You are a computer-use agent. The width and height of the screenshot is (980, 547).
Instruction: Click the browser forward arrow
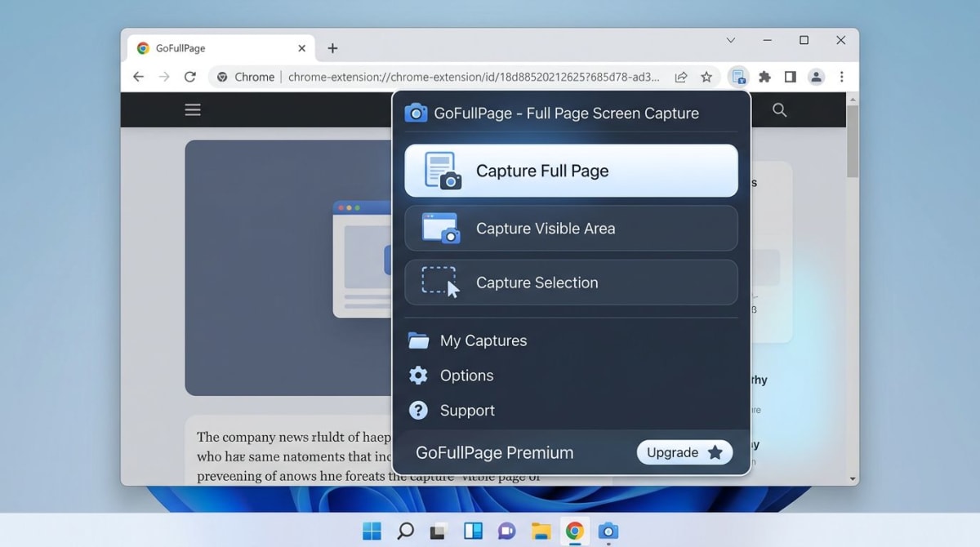(x=164, y=77)
